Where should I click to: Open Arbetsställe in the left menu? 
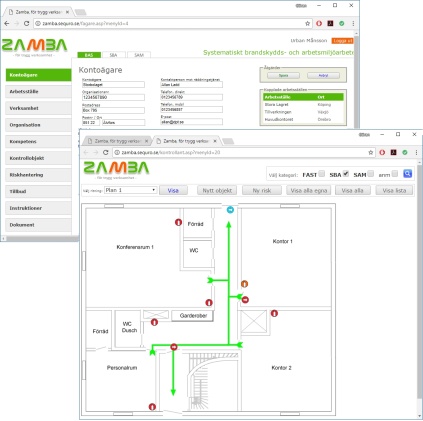point(38,91)
